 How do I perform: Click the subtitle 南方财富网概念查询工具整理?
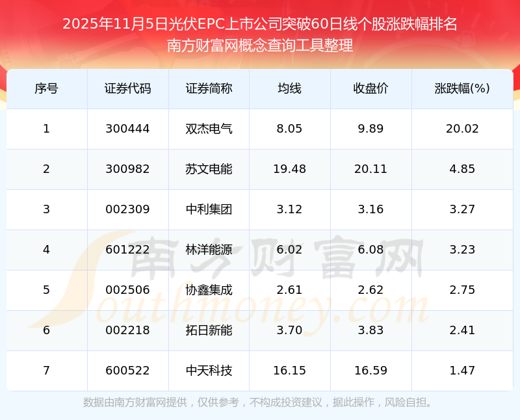(x=260, y=46)
